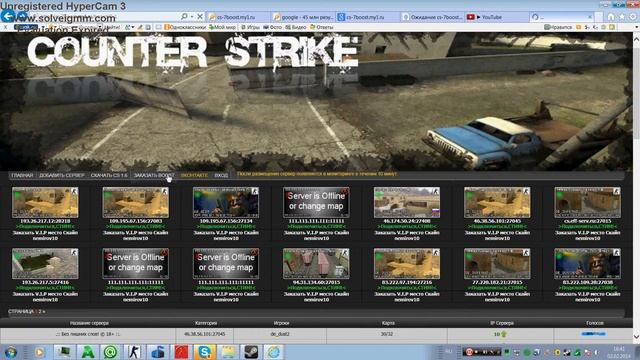Click the Карта column header
640x360 pixels.
click(x=388, y=323)
